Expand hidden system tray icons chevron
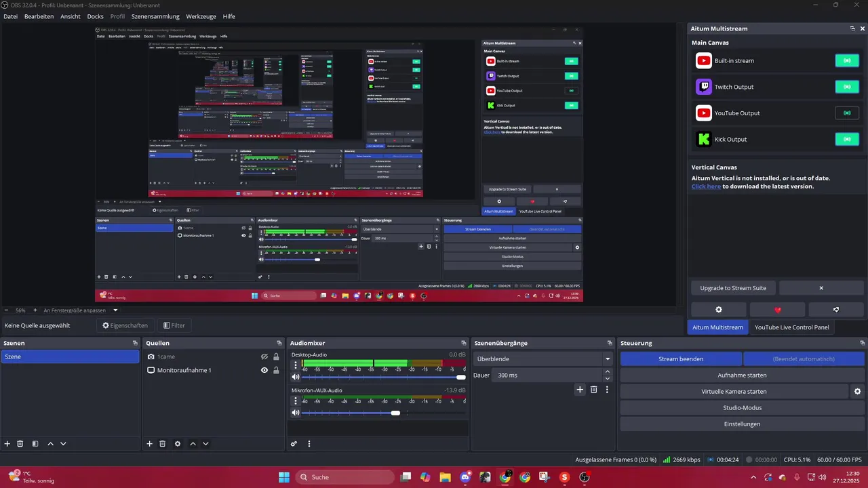The image size is (868, 488). [753, 477]
